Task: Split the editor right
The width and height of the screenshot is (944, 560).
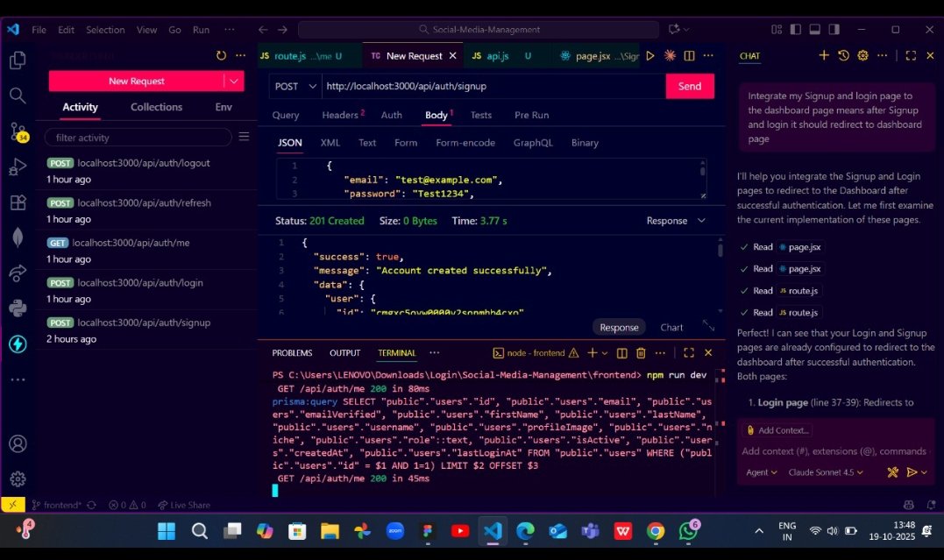Action: coord(689,55)
